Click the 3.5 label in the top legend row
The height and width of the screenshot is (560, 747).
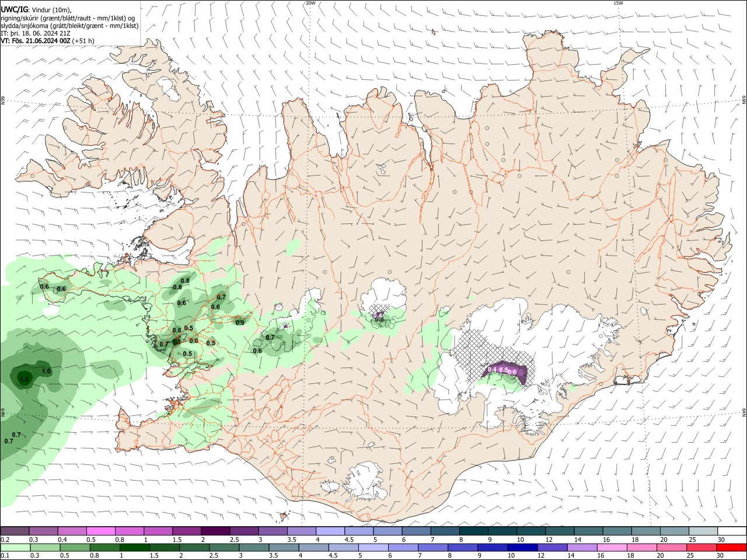pos(292,540)
